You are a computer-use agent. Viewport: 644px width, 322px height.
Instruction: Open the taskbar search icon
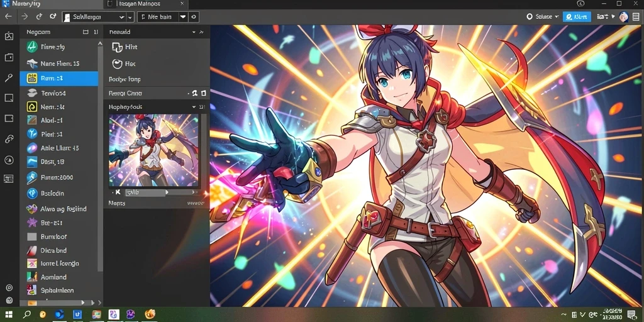pyautogui.click(x=26, y=315)
